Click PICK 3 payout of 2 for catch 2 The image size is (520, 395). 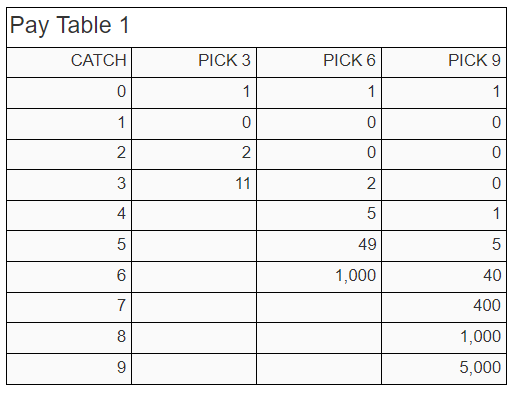pos(246,153)
